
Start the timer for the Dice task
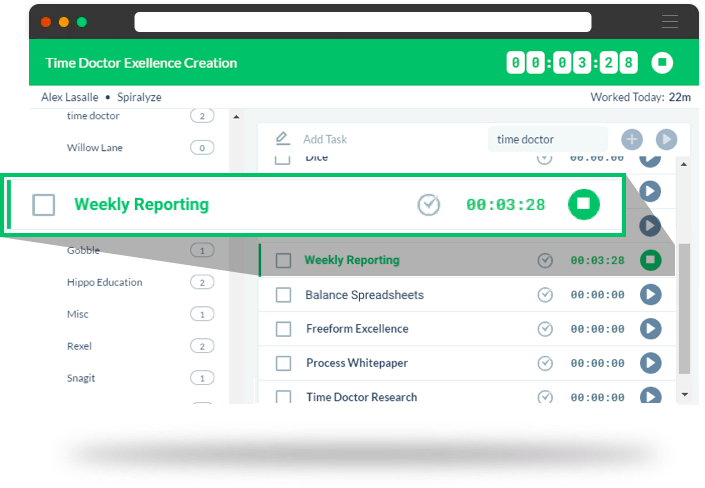click(650, 161)
